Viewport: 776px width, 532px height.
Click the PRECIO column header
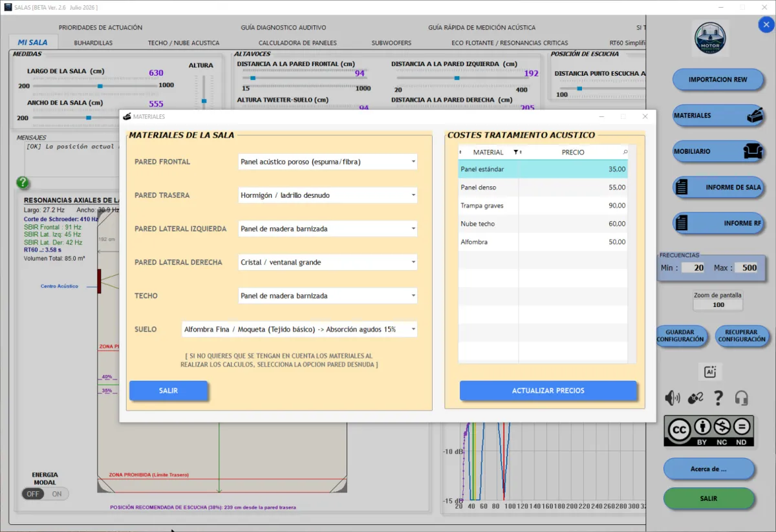(x=573, y=152)
